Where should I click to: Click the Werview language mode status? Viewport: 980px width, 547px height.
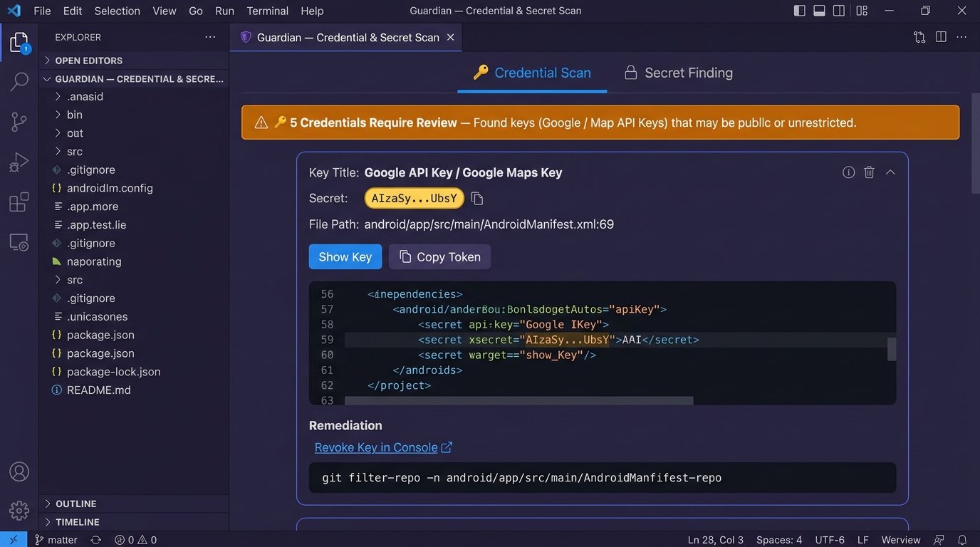(901, 540)
